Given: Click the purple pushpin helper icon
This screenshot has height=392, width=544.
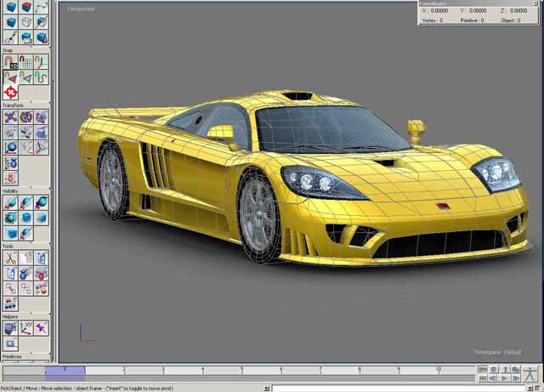Looking at the screenshot, I should 41,327.
